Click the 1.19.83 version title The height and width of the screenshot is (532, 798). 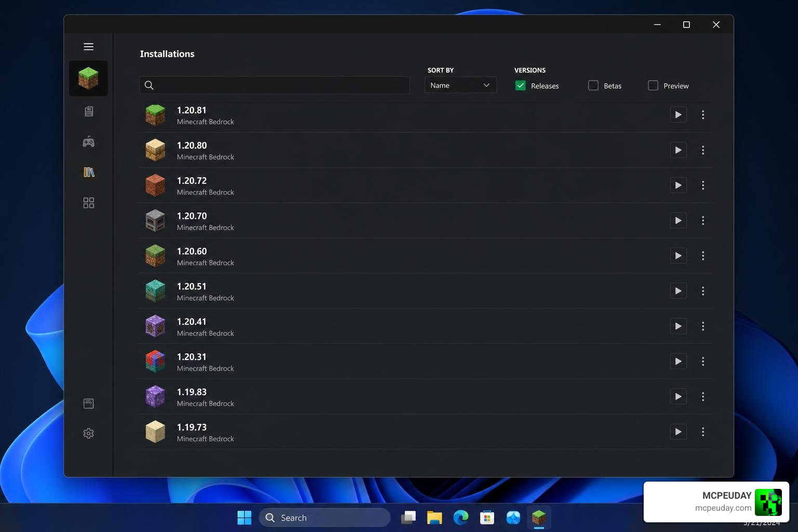pyautogui.click(x=192, y=392)
